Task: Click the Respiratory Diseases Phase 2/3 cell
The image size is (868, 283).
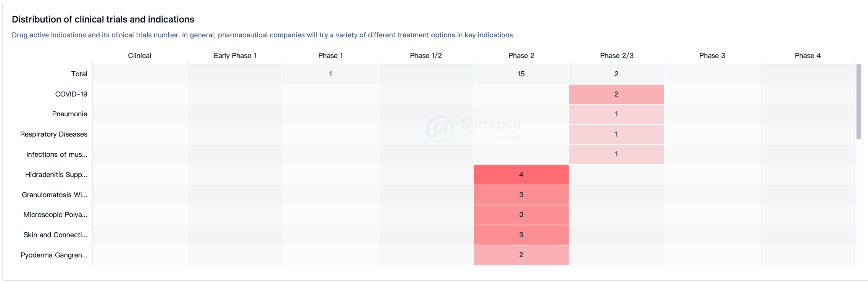Action: click(616, 134)
